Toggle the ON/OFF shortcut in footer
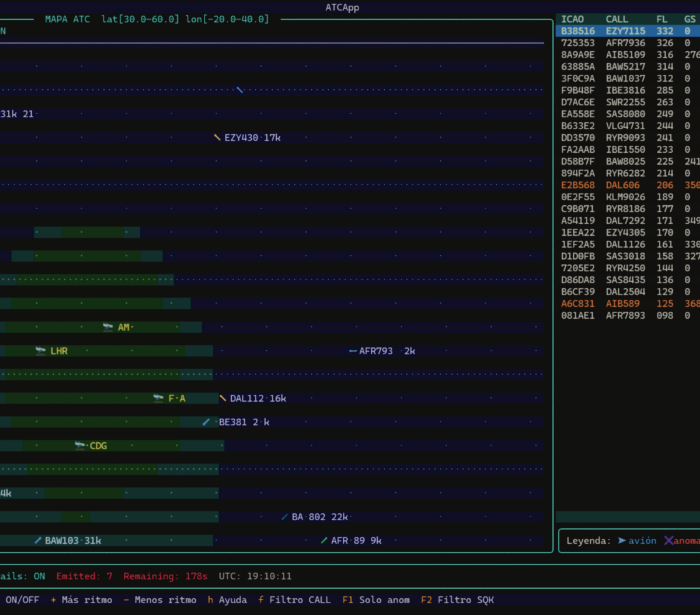 coord(22,599)
